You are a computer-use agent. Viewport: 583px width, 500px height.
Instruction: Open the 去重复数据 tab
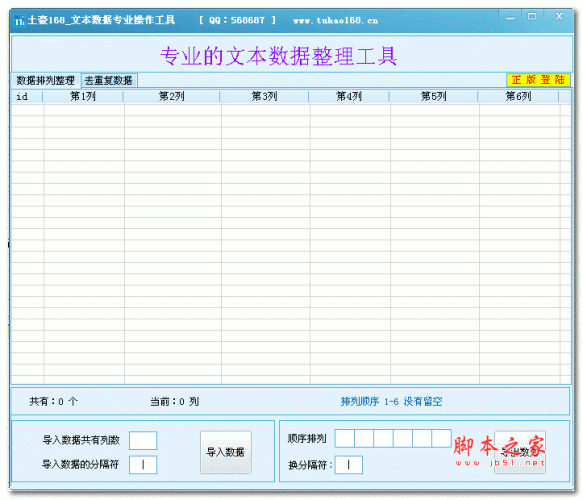point(109,80)
